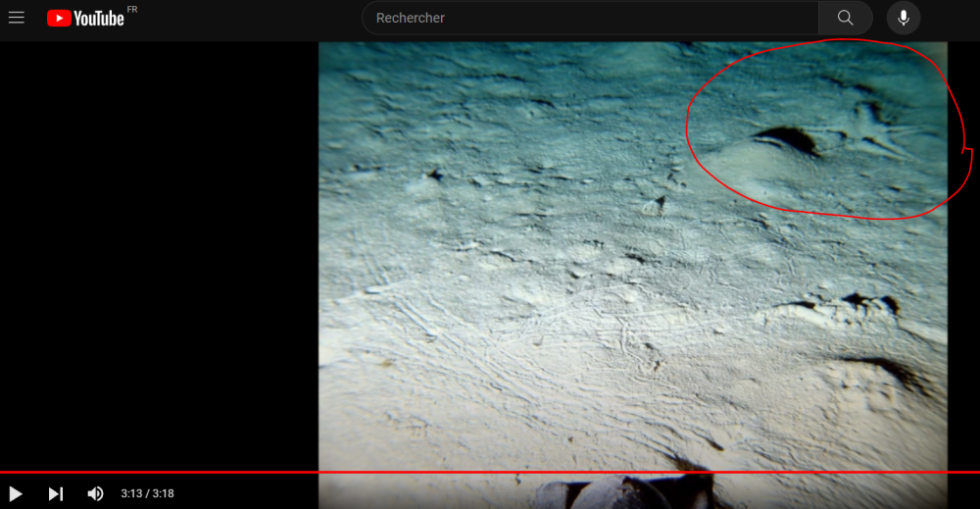Open the hamburger guide menu
The height and width of the screenshot is (509, 980).
[x=17, y=18]
